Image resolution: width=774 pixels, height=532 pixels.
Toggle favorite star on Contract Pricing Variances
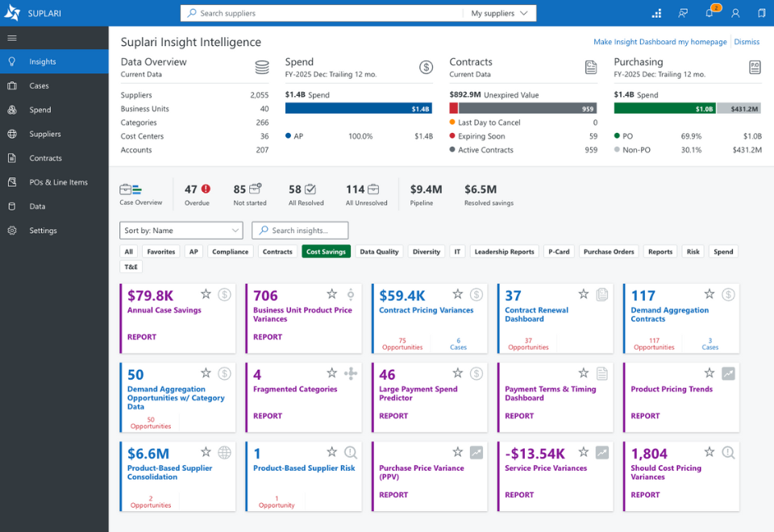click(458, 294)
